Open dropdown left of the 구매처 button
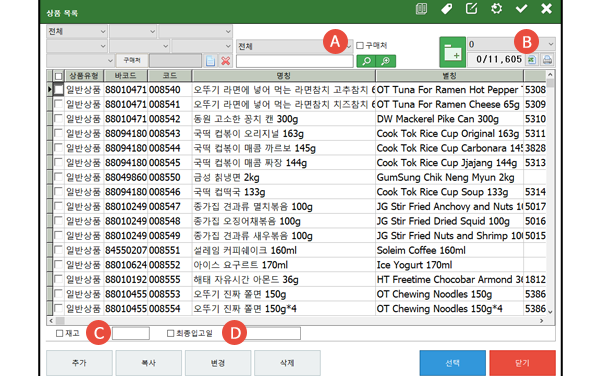The image size is (599, 376). click(80, 60)
